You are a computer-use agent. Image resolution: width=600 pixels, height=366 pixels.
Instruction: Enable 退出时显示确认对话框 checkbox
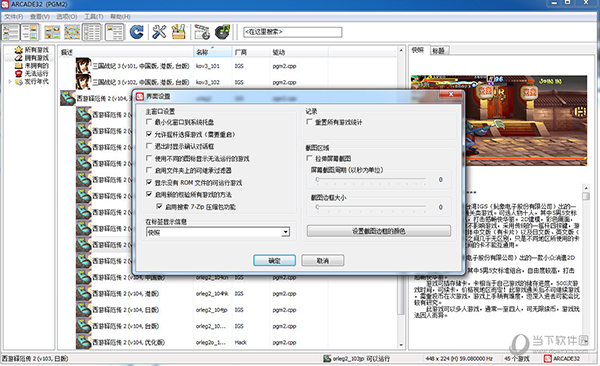(149, 146)
